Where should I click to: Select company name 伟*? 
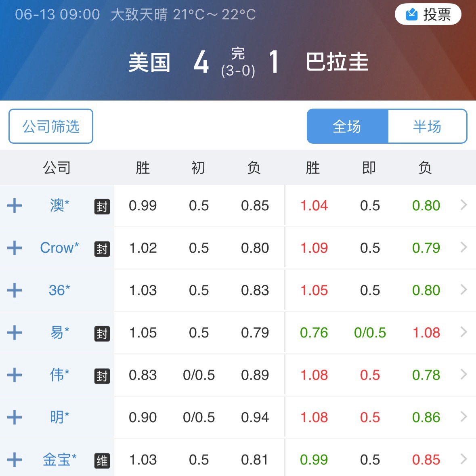pyautogui.click(x=59, y=375)
